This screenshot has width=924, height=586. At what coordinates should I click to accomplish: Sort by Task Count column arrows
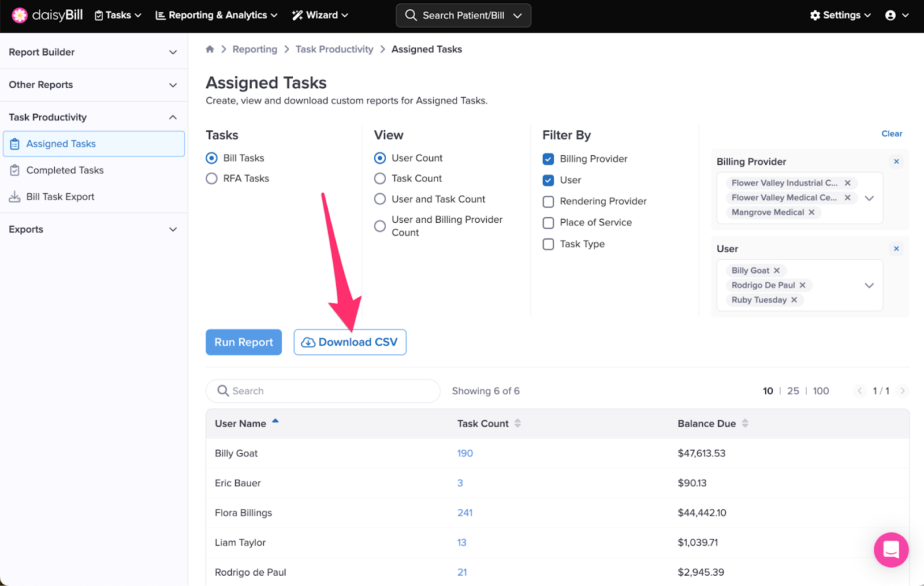[517, 423]
